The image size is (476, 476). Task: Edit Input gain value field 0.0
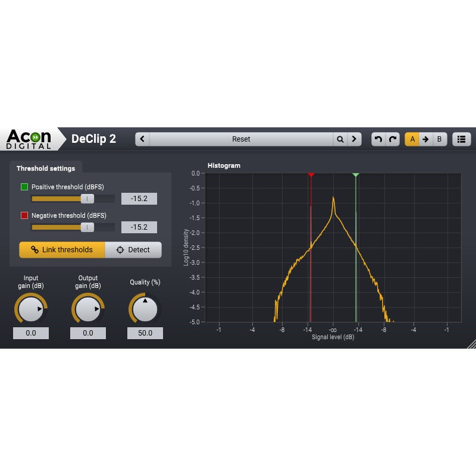click(31, 333)
